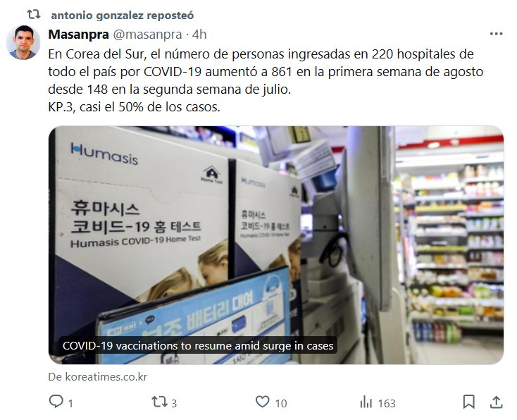The width and height of the screenshot is (517, 420).
Task: Click the reply count number 1
Action: click(x=70, y=403)
